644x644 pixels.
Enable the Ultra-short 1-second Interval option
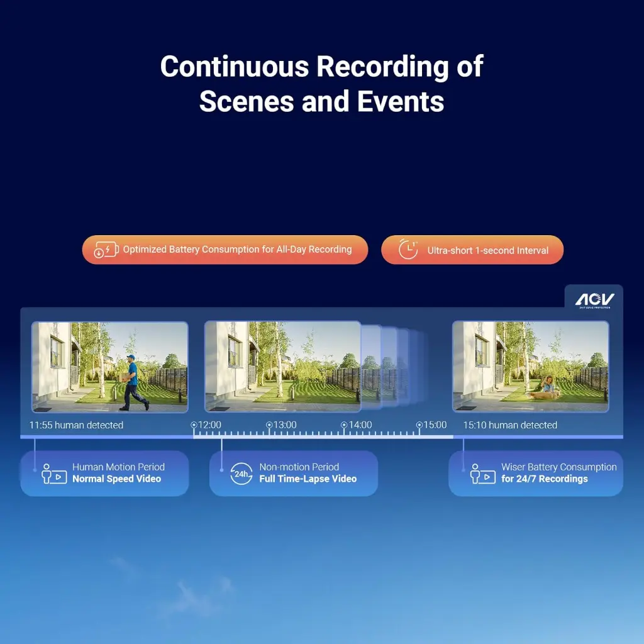pyautogui.click(x=472, y=250)
